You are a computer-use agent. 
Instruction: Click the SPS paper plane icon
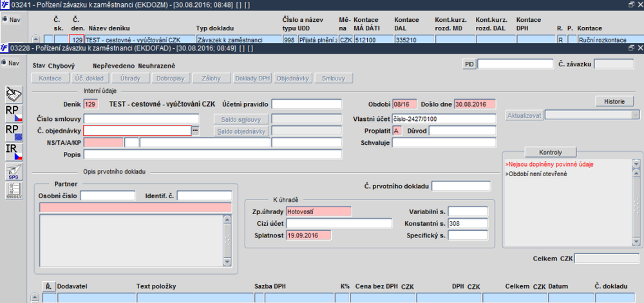coord(14,171)
